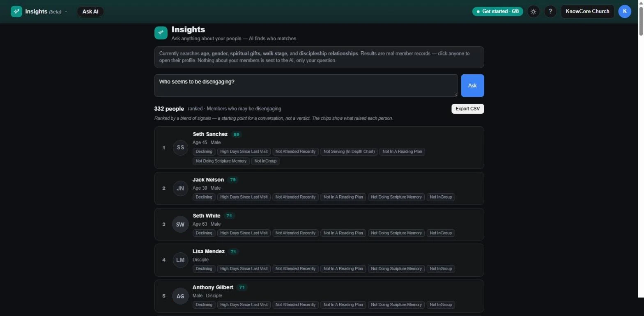This screenshot has height=316, width=644.
Task: Click Seth Sanchez's Not Doing Scripture Memory chip
Action: click(221, 161)
